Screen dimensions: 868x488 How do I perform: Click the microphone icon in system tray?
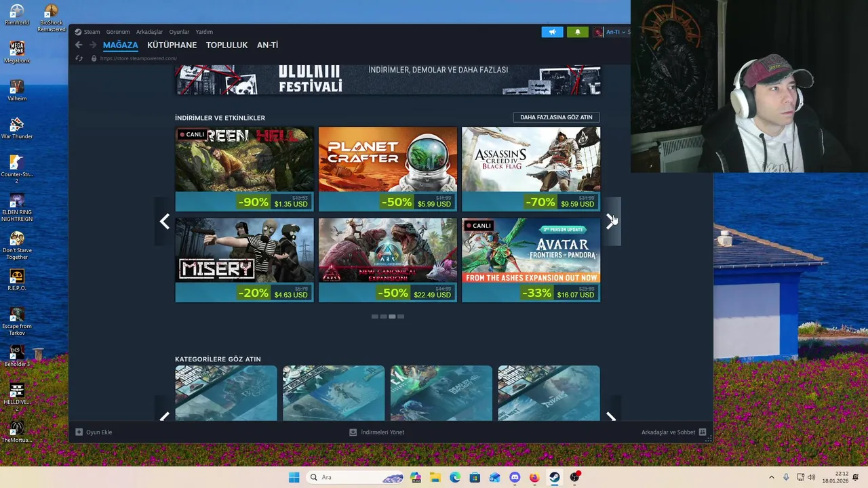pos(786,477)
